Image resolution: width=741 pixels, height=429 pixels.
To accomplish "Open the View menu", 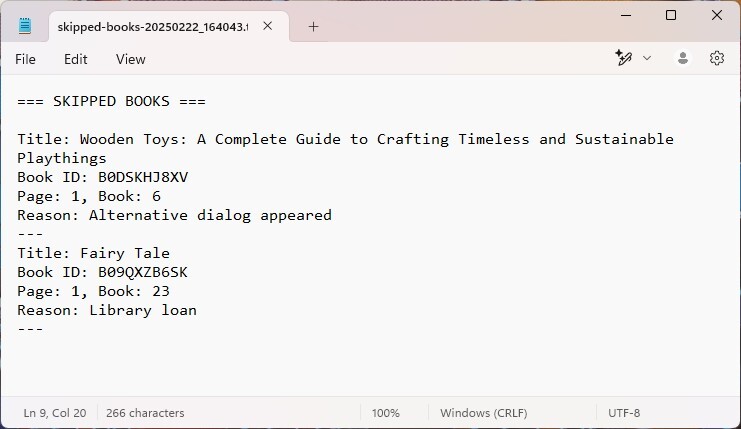I will pos(130,59).
